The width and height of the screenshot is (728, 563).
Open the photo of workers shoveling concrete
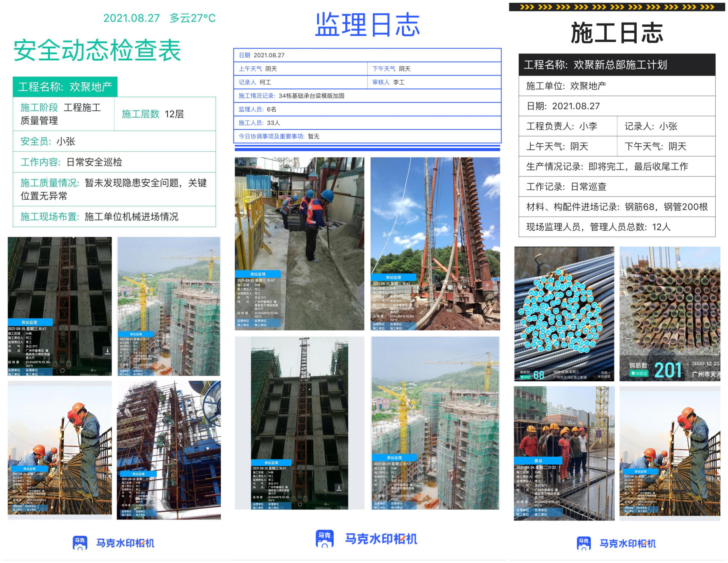(x=299, y=244)
